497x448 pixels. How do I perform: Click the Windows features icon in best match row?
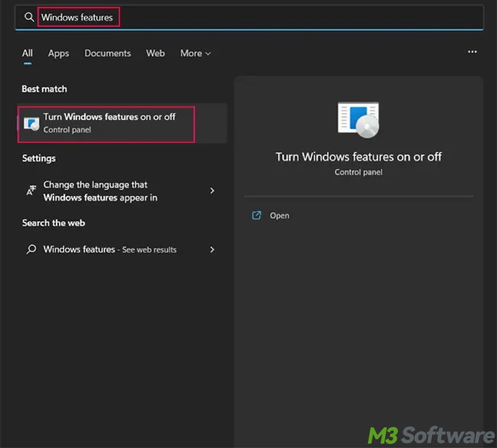click(x=32, y=123)
